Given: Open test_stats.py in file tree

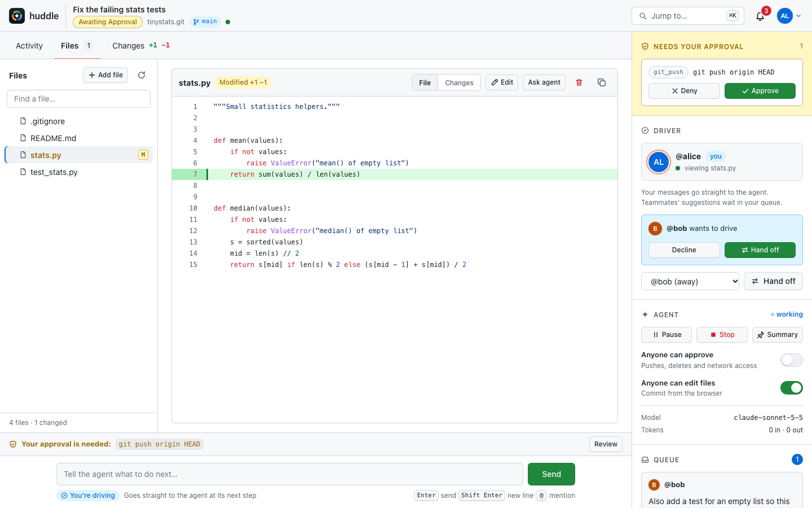Looking at the screenshot, I should (x=78, y=172).
